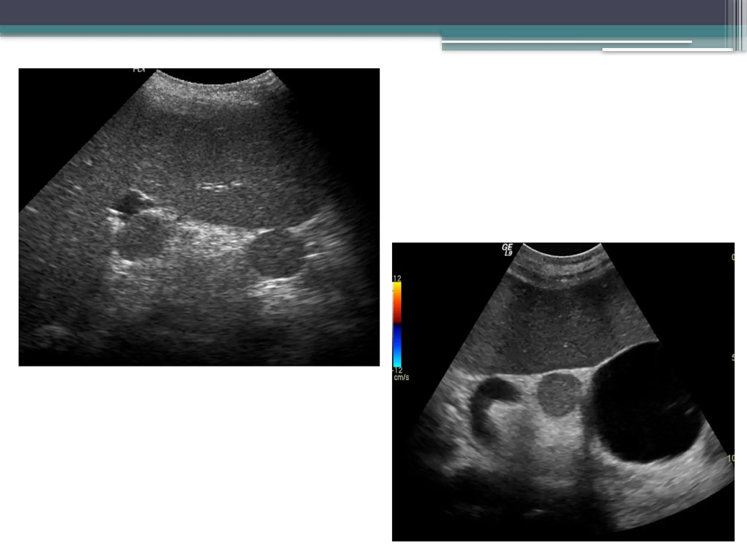The height and width of the screenshot is (560, 747).
Task: Select the right GE ultrasound image
Action: coord(563,392)
